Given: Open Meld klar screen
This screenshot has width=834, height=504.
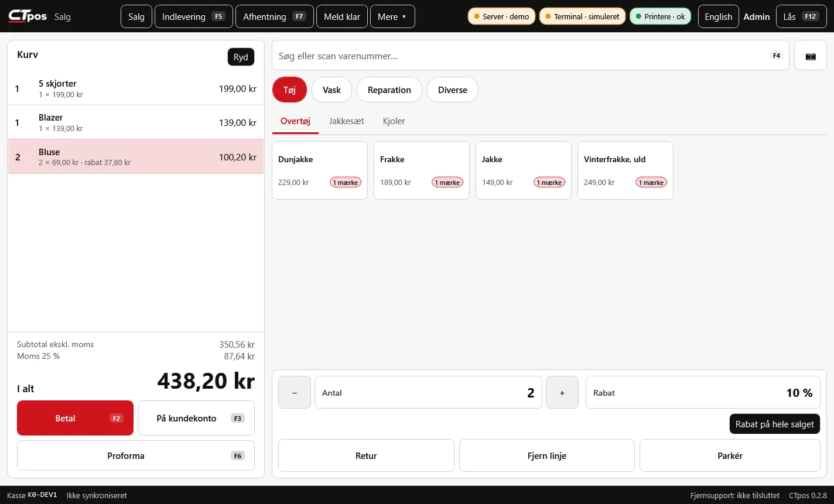Looking at the screenshot, I should coord(342,16).
